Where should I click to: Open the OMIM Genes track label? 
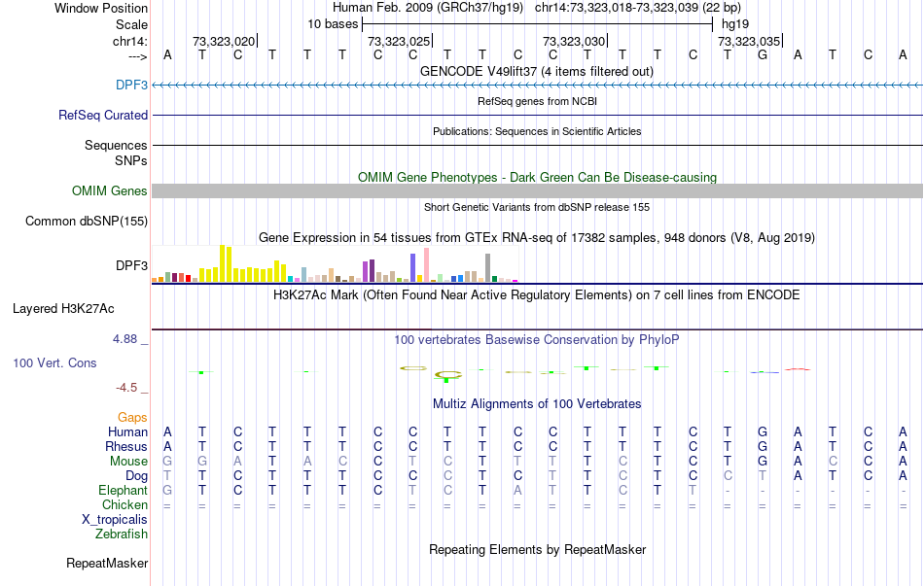[110, 190]
